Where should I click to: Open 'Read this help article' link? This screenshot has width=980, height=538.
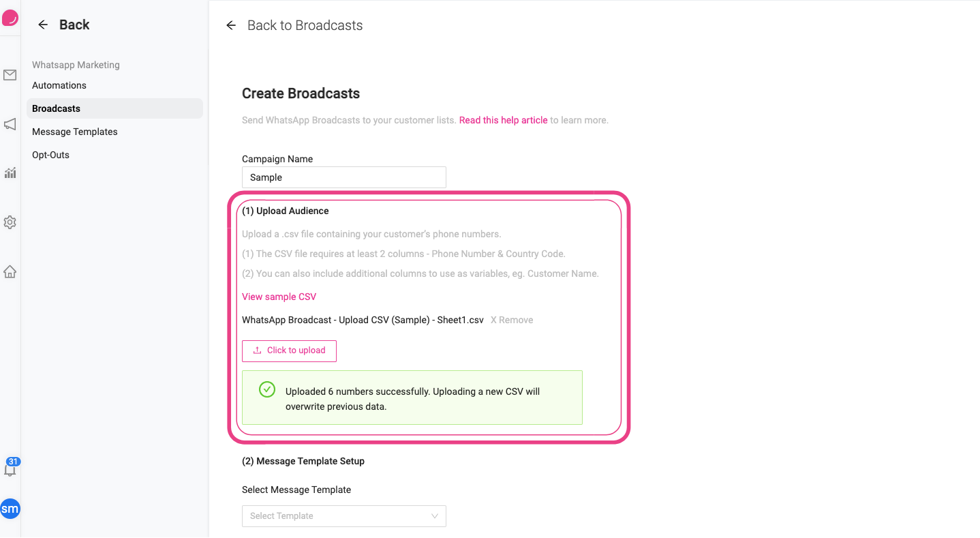(x=503, y=119)
